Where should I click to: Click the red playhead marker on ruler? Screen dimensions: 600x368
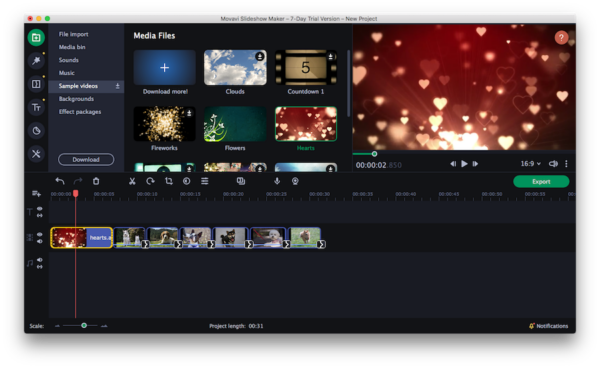tap(76, 194)
